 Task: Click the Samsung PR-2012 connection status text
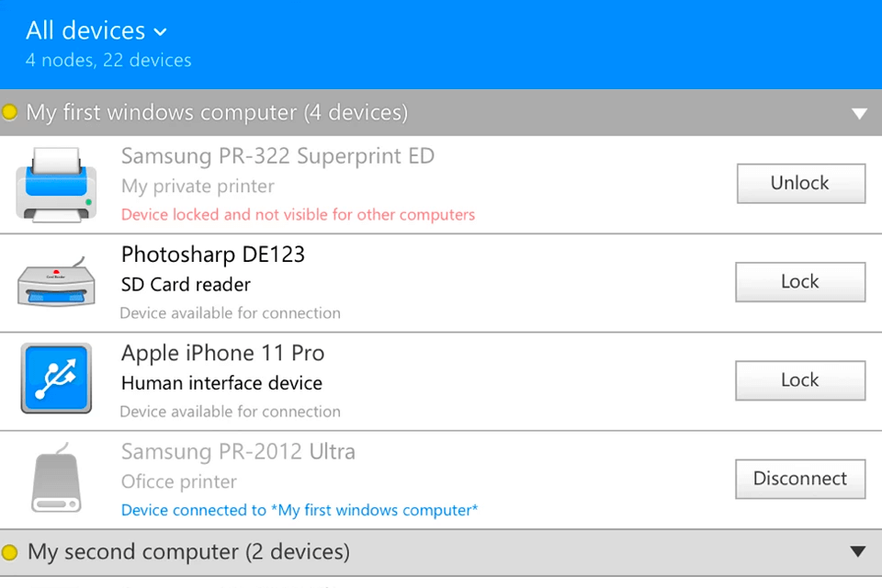tap(300, 510)
